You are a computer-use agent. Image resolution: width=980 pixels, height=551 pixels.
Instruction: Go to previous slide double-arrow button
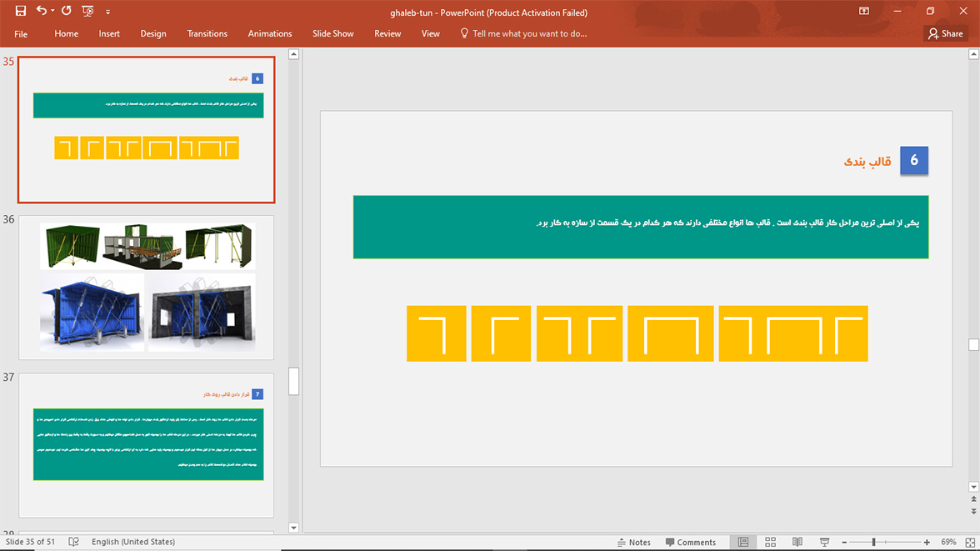pyautogui.click(x=973, y=499)
